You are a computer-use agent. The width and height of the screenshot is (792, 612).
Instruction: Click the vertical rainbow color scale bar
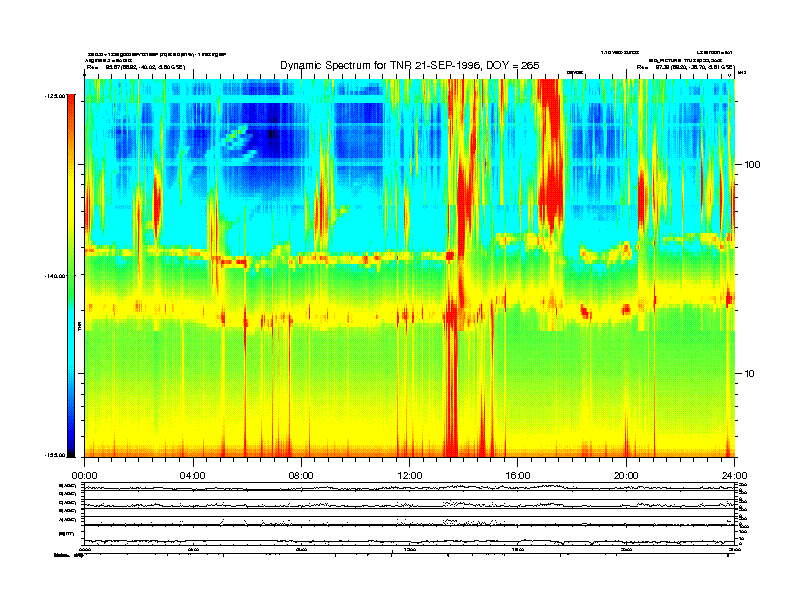tap(71, 276)
